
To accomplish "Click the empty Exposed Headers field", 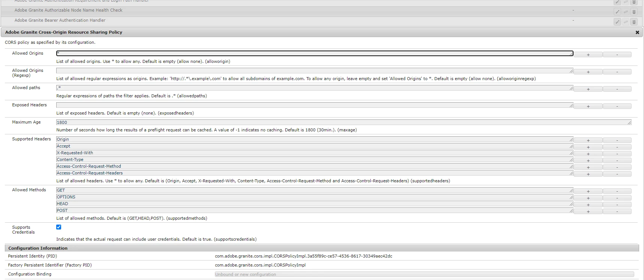I will [315, 105].
